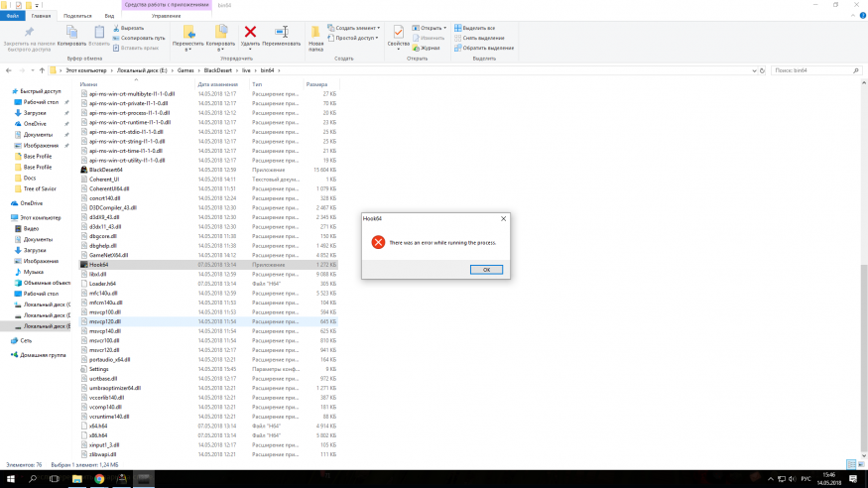Select Docs folder in navigation pane
This screenshot has height=488, width=868.
tap(30, 178)
